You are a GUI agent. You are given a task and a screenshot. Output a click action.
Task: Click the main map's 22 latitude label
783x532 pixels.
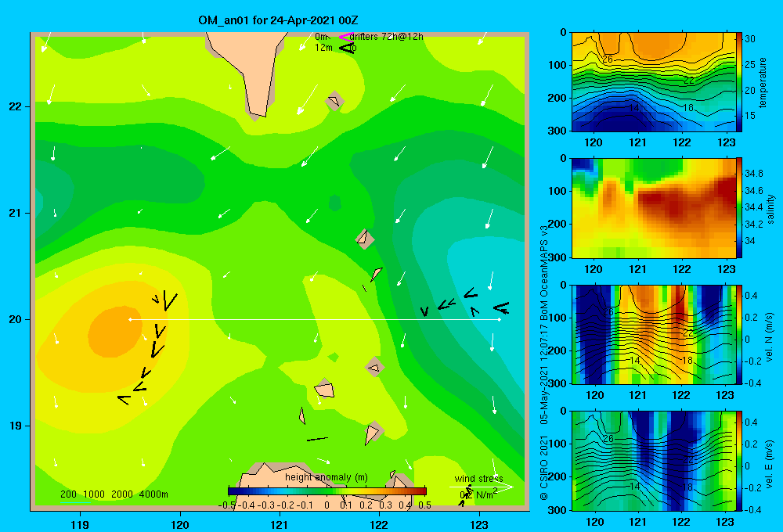15,106
